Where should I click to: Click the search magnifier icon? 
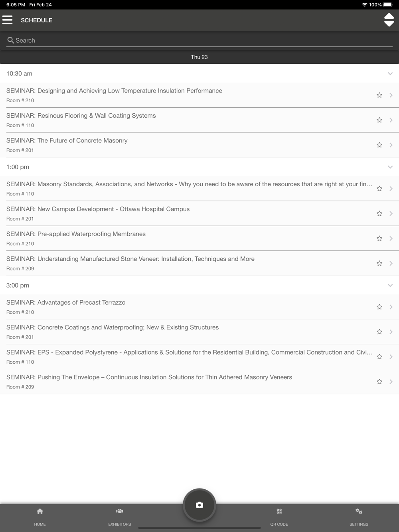(x=11, y=40)
